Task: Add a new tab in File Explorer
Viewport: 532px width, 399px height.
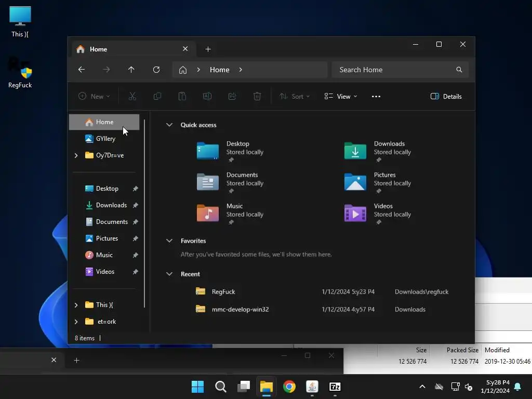Action: click(x=208, y=49)
